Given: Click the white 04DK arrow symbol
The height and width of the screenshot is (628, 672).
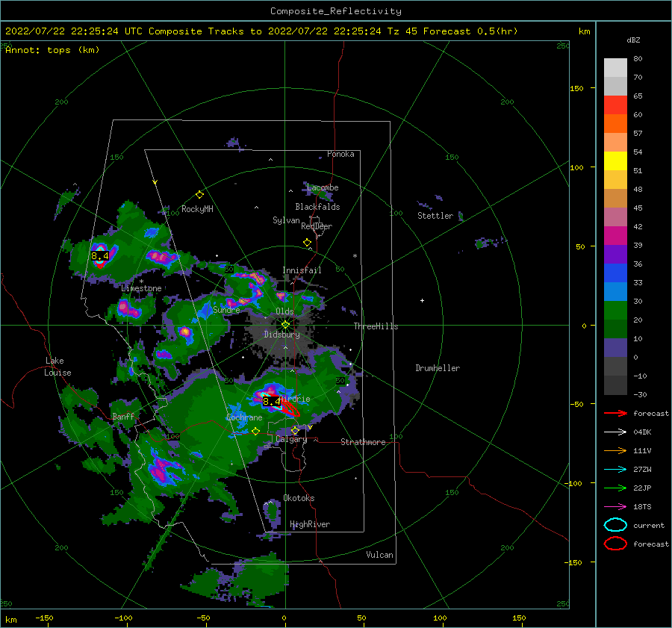Looking at the screenshot, I should coord(615,432).
